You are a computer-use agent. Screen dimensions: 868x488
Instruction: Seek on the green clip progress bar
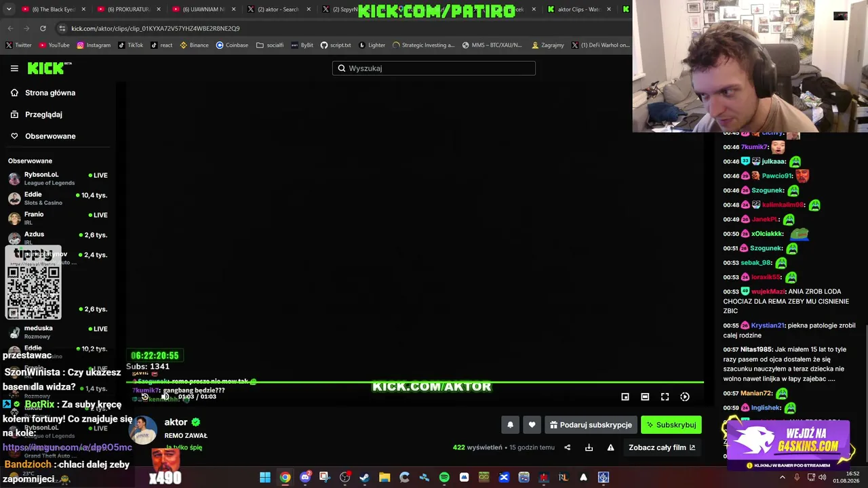pos(415,382)
